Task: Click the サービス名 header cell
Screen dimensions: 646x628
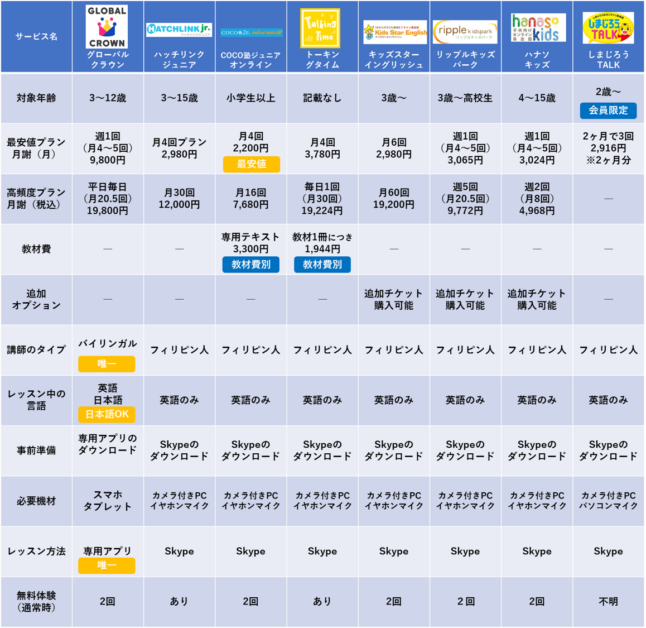Action: [x=38, y=37]
